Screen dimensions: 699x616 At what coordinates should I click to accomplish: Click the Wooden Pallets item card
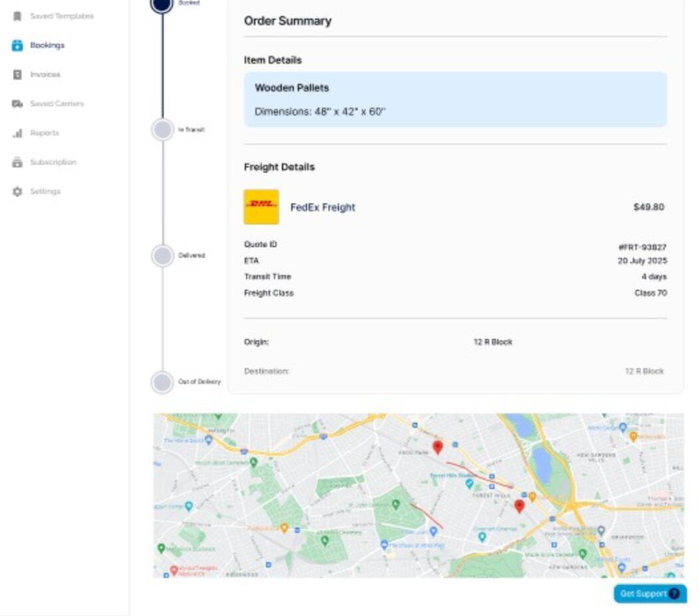click(x=455, y=100)
